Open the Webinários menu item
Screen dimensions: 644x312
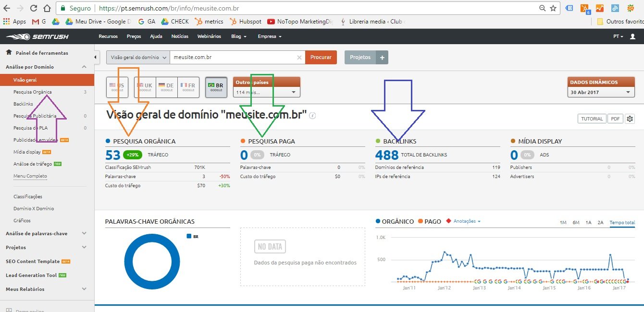point(209,36)
